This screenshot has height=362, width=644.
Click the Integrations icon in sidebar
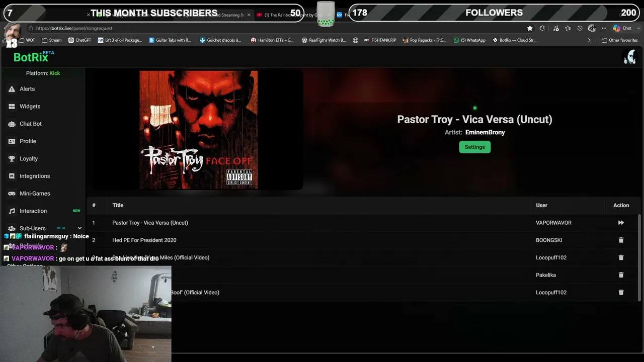tap(12, 176)
